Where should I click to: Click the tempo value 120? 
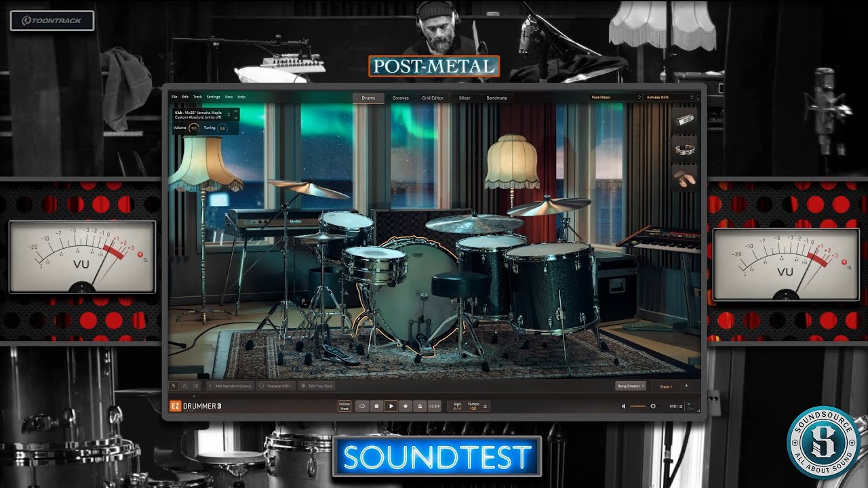473,409
